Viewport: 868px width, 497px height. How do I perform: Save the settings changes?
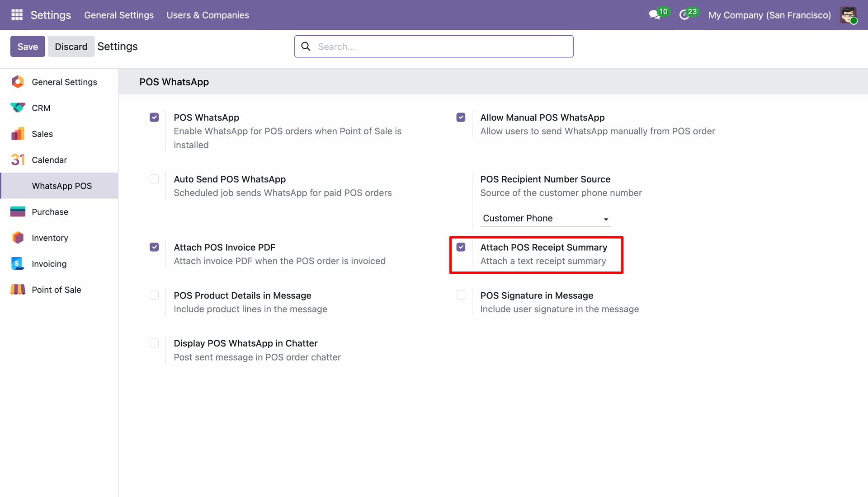pos(28,47)
